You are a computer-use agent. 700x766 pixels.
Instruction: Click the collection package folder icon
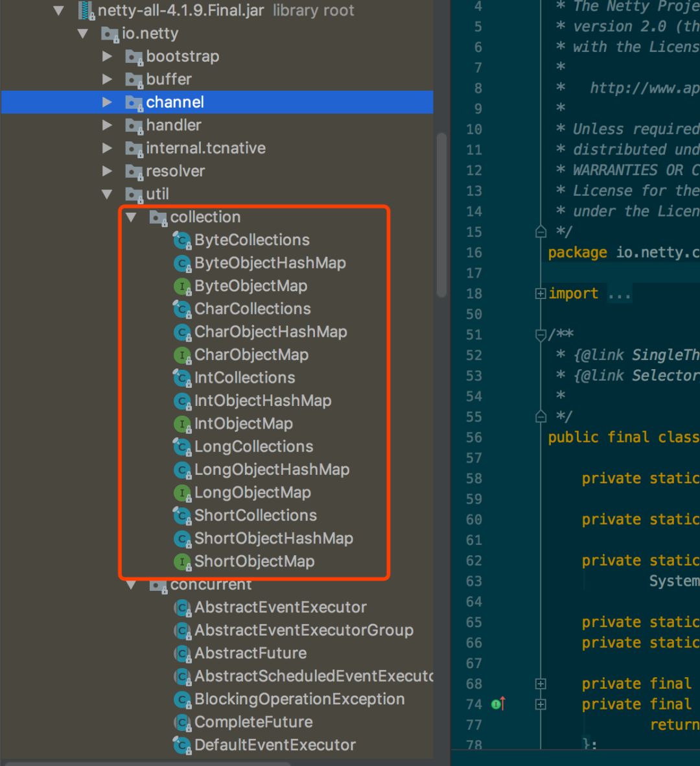pos(157,218)
